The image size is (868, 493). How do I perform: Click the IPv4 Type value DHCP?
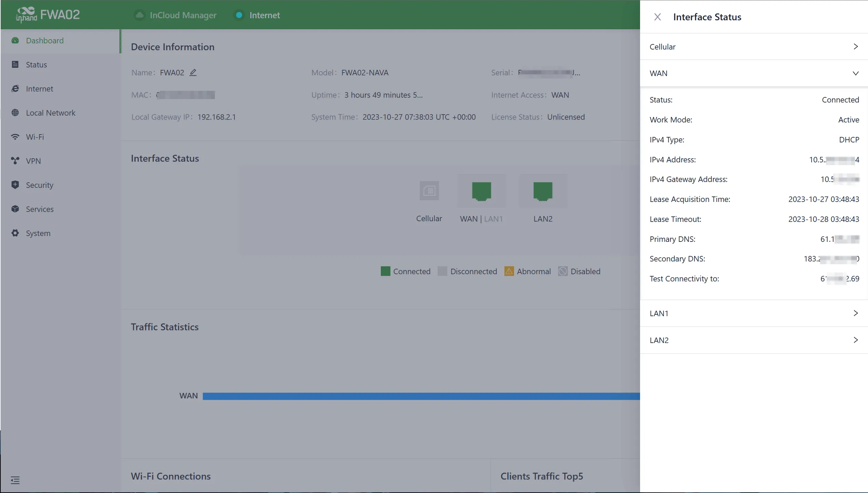[849, 140]
